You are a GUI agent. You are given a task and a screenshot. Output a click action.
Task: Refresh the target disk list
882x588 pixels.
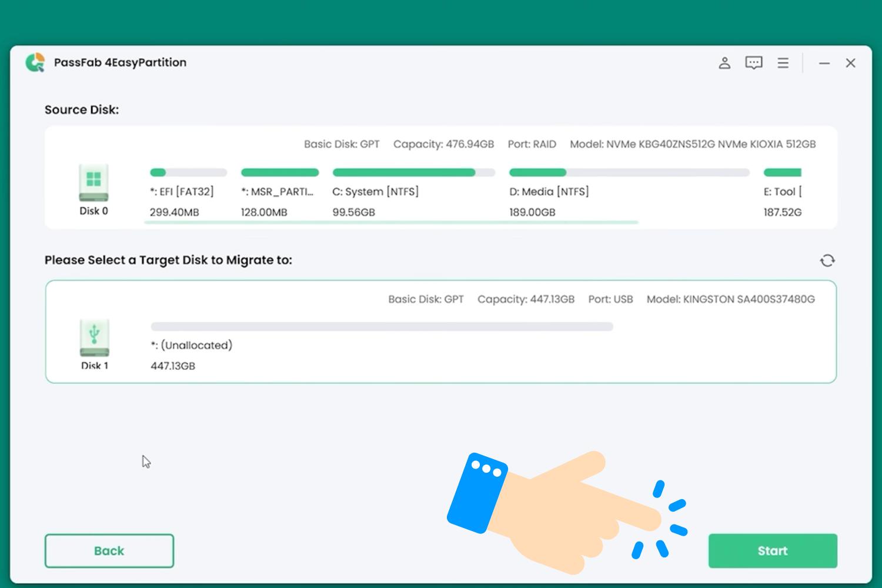pos(827,260)
